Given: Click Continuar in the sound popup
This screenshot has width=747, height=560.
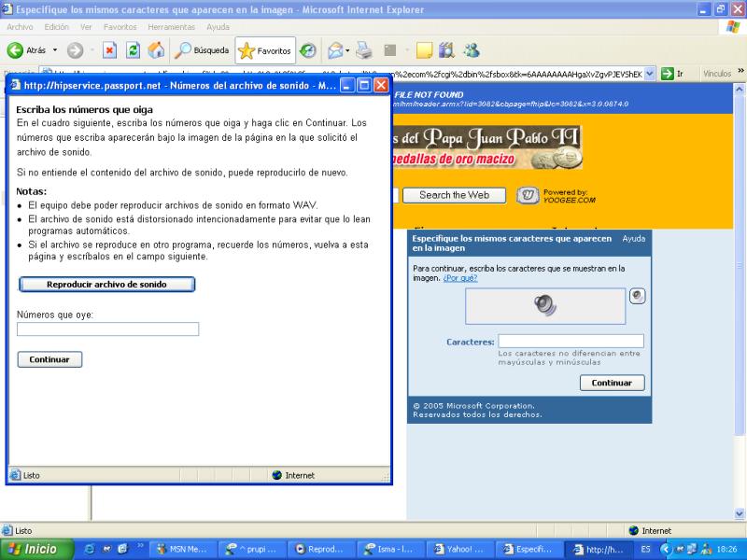Looking at the screenshot, I should 49,359.
